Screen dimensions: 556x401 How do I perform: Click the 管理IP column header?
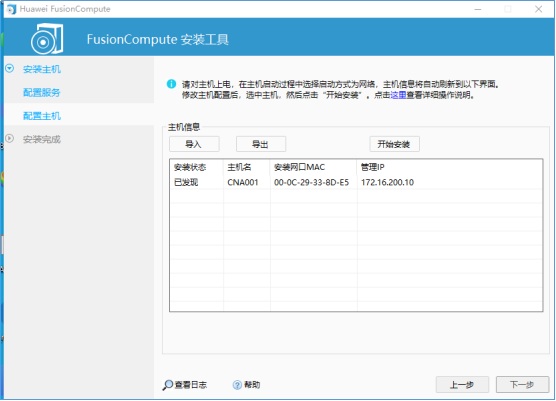click(x=450, y=167)
